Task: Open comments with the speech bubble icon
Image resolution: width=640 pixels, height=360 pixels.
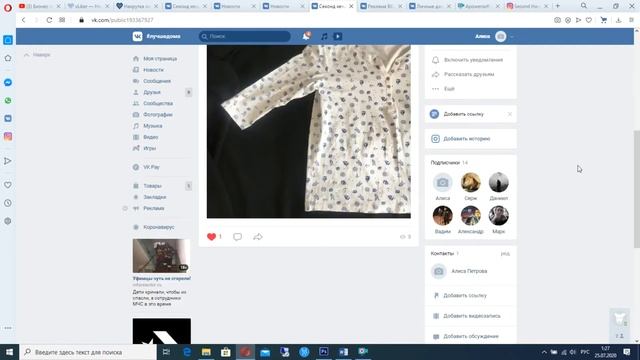Action: click(x=237, y=237)
